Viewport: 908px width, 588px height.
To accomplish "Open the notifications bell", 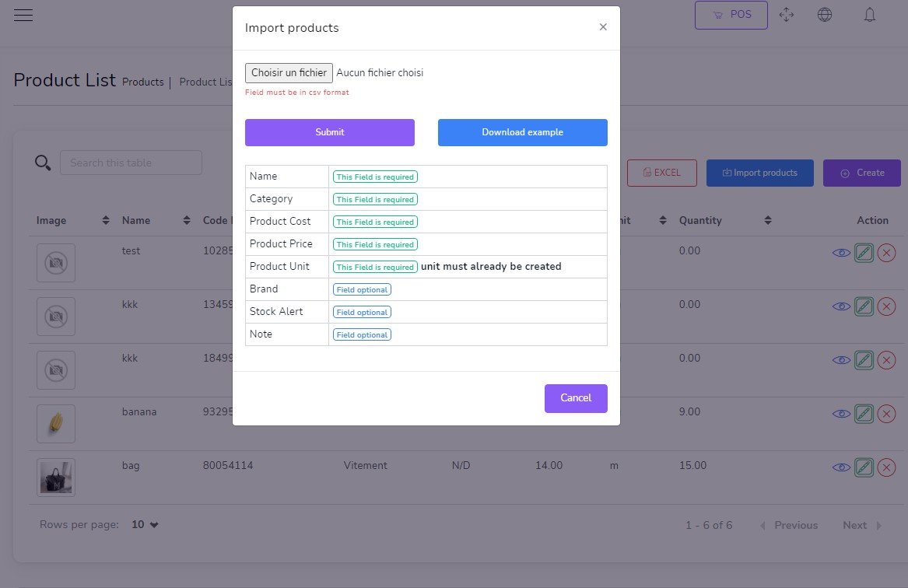I will tap(869, 14).
